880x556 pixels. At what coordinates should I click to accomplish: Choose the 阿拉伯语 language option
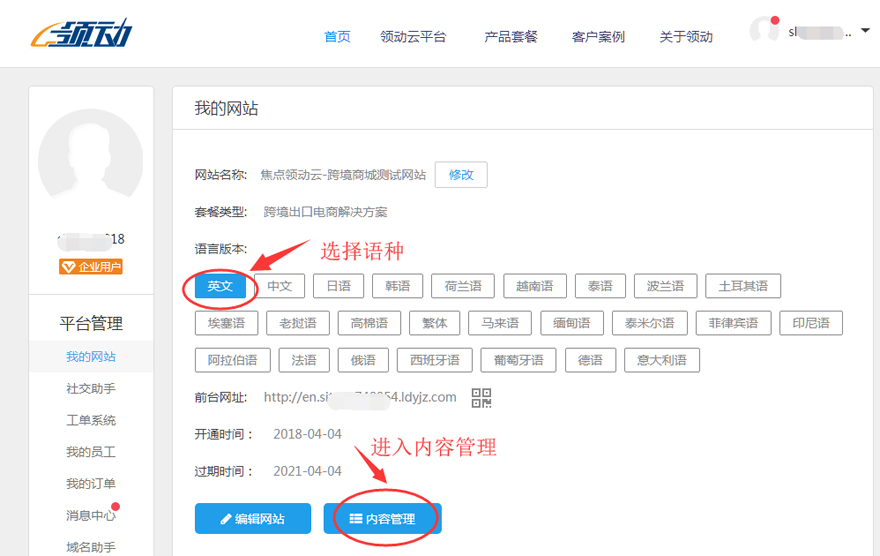(x=232, y=360)
